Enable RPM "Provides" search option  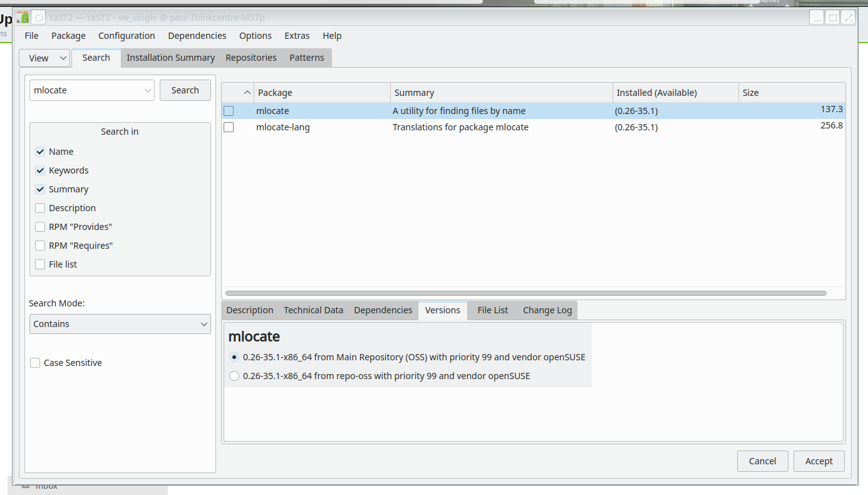[40, 226]
